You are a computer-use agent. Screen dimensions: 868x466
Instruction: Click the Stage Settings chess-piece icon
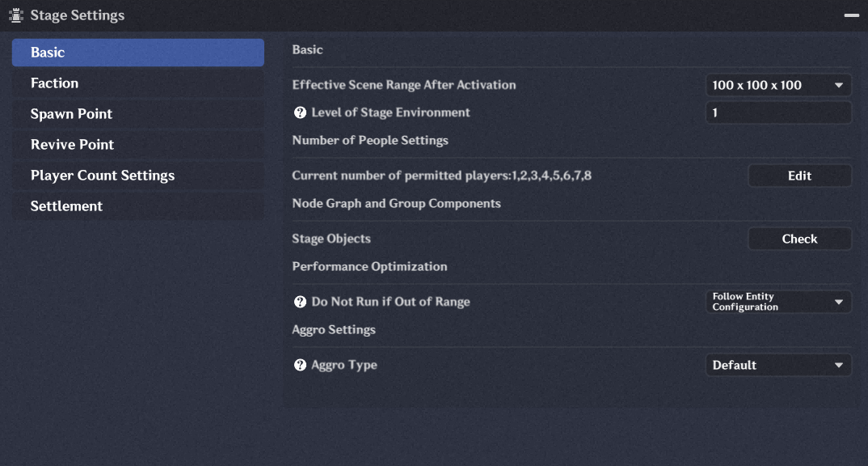(16, 15)
